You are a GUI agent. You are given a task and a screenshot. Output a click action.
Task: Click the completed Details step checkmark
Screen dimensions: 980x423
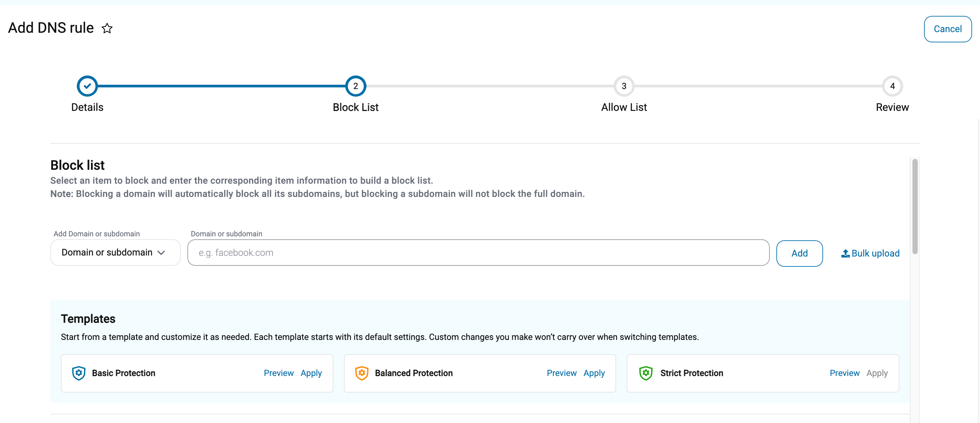[87, 86]
